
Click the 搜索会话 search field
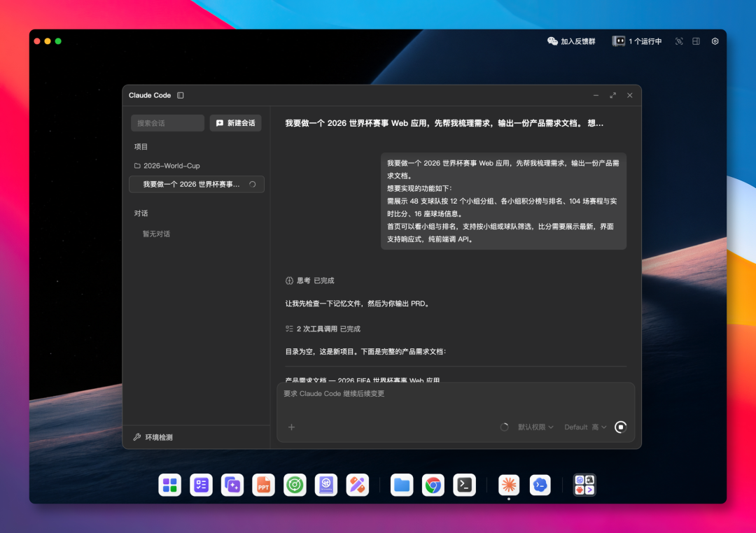click(x=167, y=123)
